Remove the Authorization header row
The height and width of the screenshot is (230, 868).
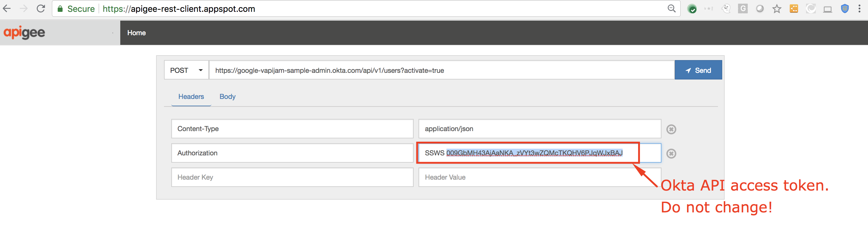(671, 153)
